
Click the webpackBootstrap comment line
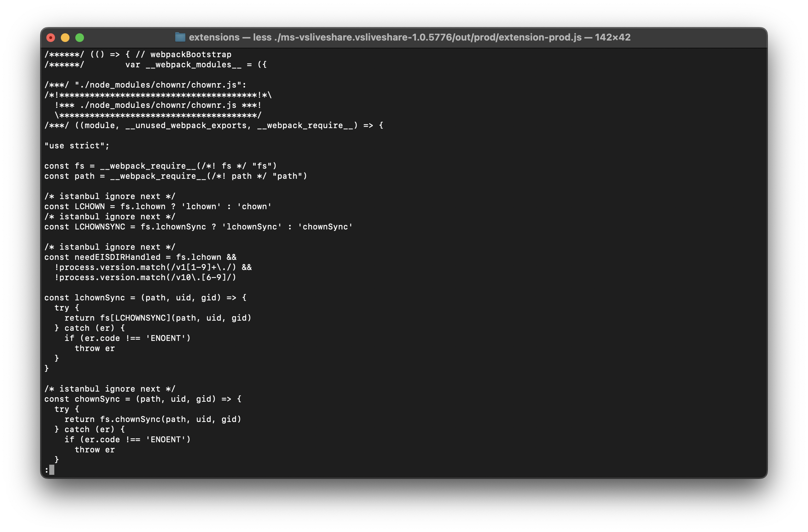point(138,54)
